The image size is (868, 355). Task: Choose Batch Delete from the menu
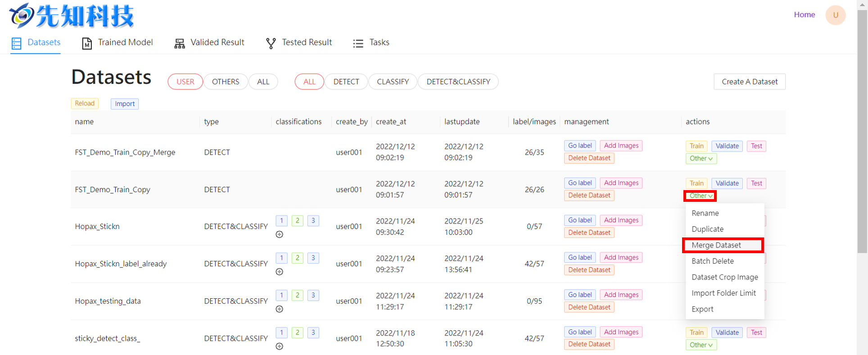725,261
